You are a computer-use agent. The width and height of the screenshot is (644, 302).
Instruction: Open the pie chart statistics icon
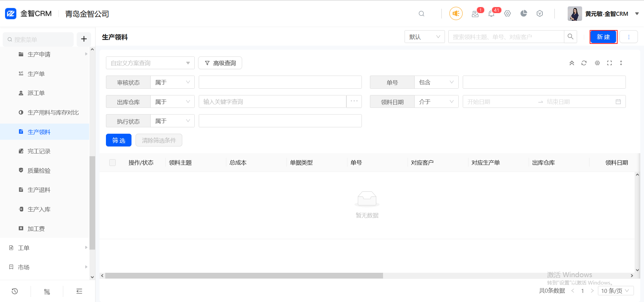coord(524,13)
